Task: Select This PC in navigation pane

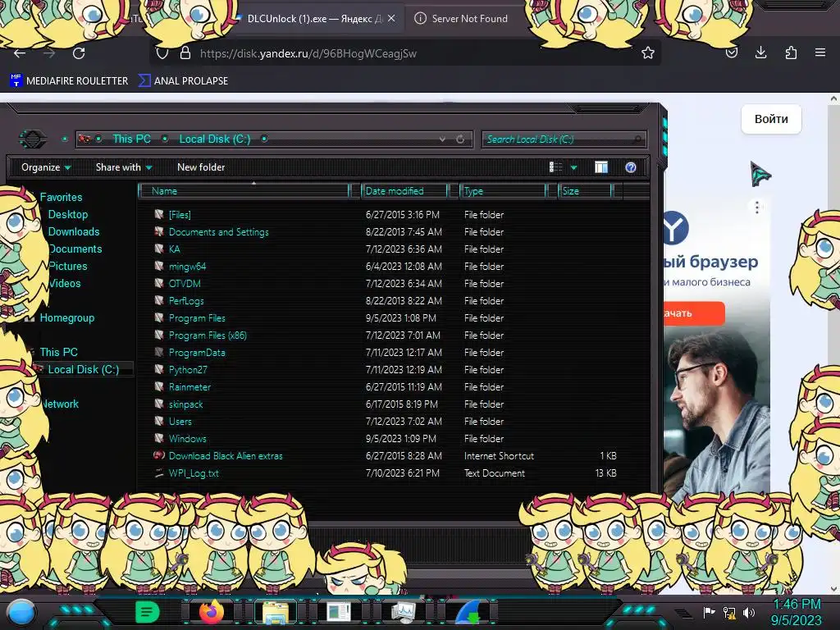Action: 58,352
